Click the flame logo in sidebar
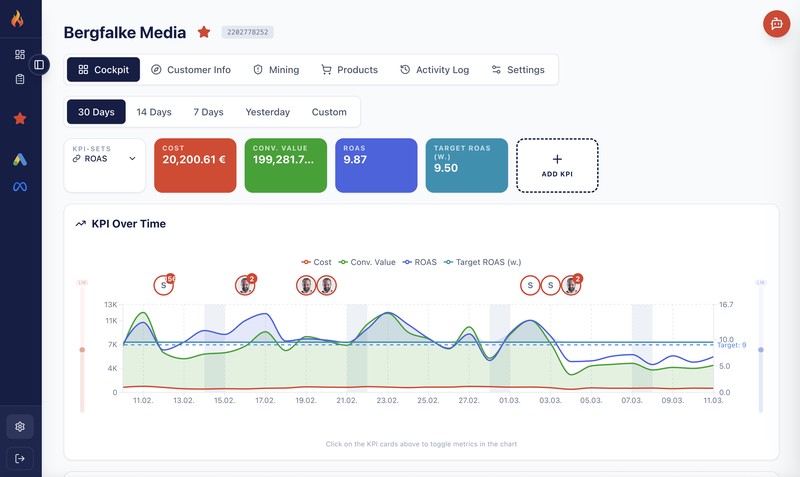Image resolution: width=800 pixels, height=477 pixels. pos(19,19)
